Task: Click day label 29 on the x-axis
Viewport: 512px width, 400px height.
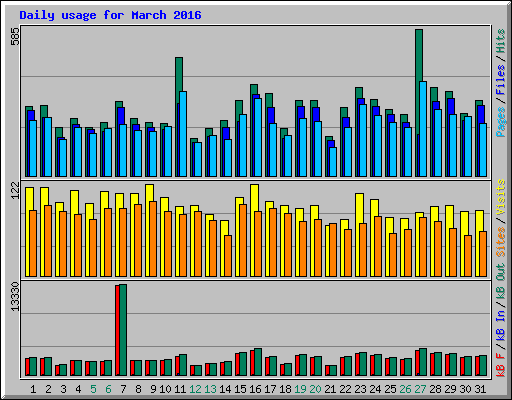Action: click(450, 389)
